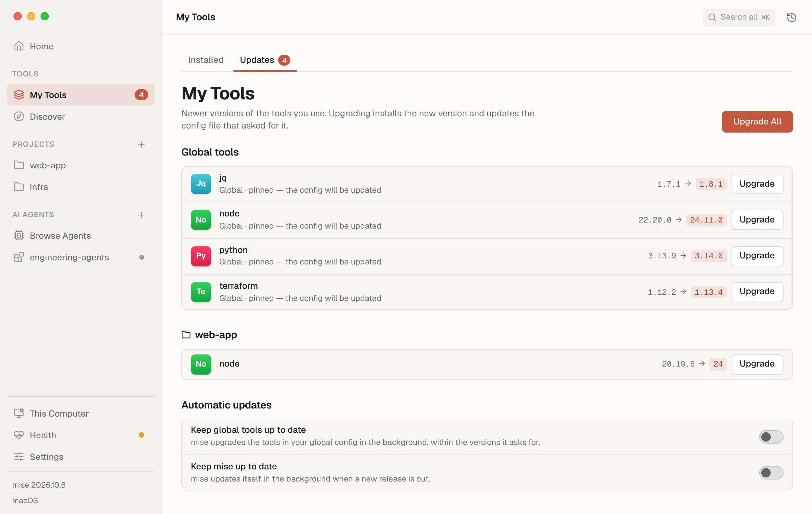Click python new version 3.14.0
Image resolution: width=812 pixels, height=514 pixels.
tap(708, 256)
